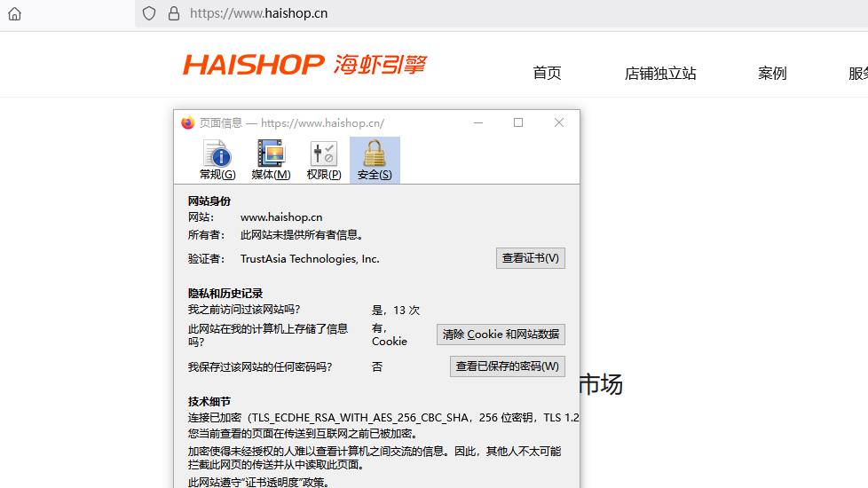Switch to the 媒体(M) tab
868x488 pixels.
[271, 160]
